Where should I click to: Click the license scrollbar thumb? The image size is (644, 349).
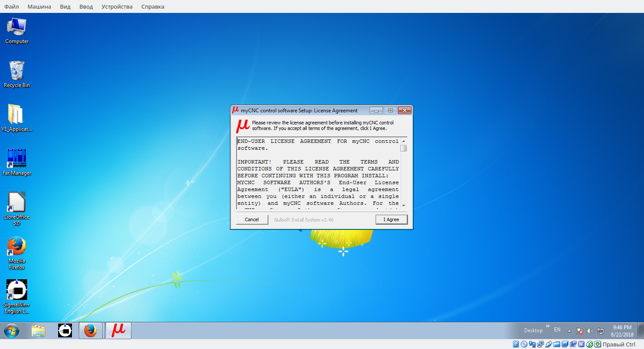point(403,148)
